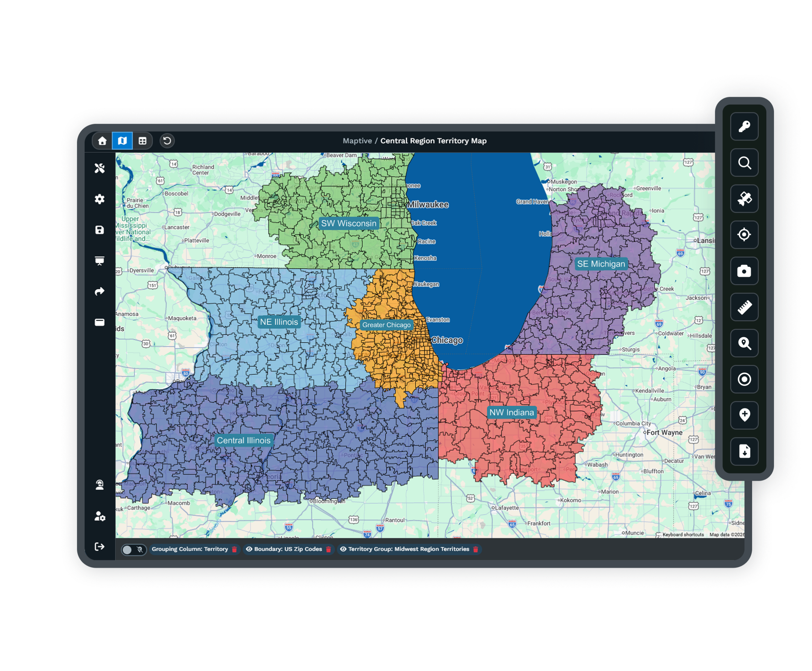812x671 pixels.
Task: Toggle visibility of Territory Group layer
Action: [x=343, y=549]
